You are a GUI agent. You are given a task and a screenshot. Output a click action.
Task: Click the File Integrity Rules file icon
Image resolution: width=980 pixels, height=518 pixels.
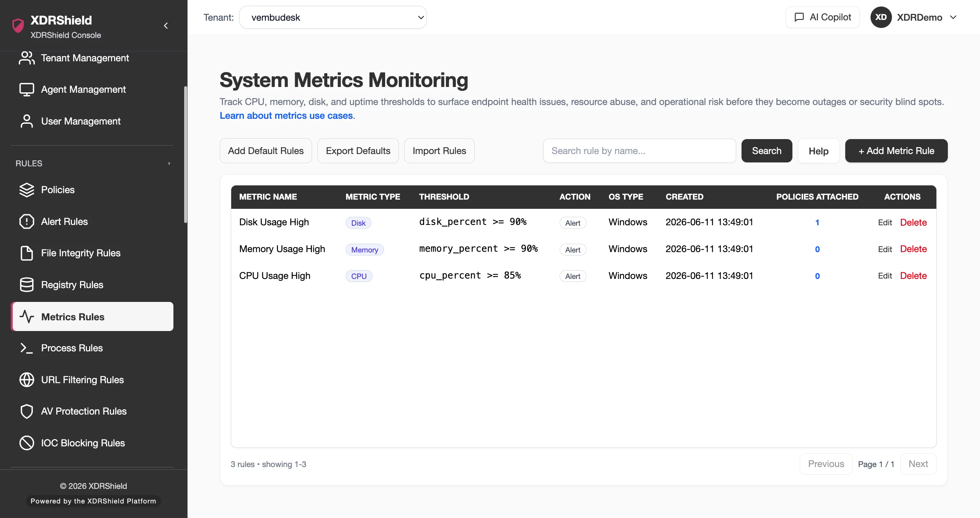[x=26, y=253]
